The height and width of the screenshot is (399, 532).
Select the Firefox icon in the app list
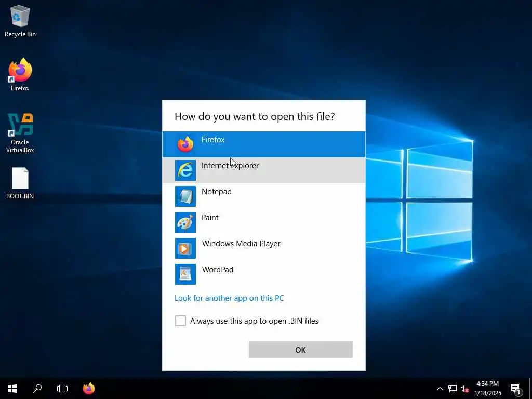coord(185,144)
